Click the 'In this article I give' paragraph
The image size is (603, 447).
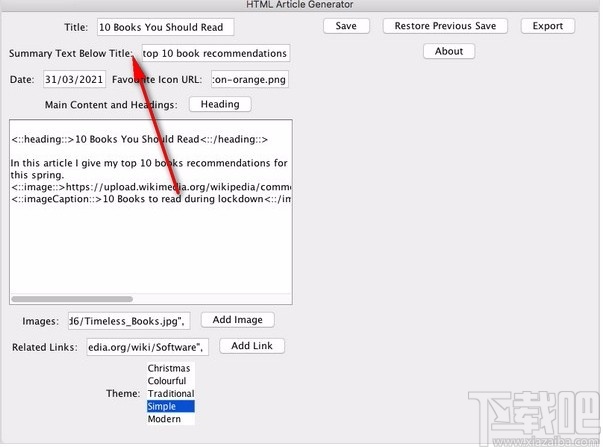pyautogui.click(x=149, y=169)
